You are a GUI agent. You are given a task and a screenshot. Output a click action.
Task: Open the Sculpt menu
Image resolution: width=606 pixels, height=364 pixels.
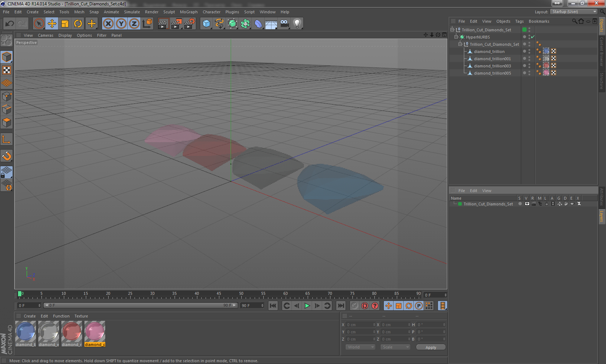coord(169,12)
